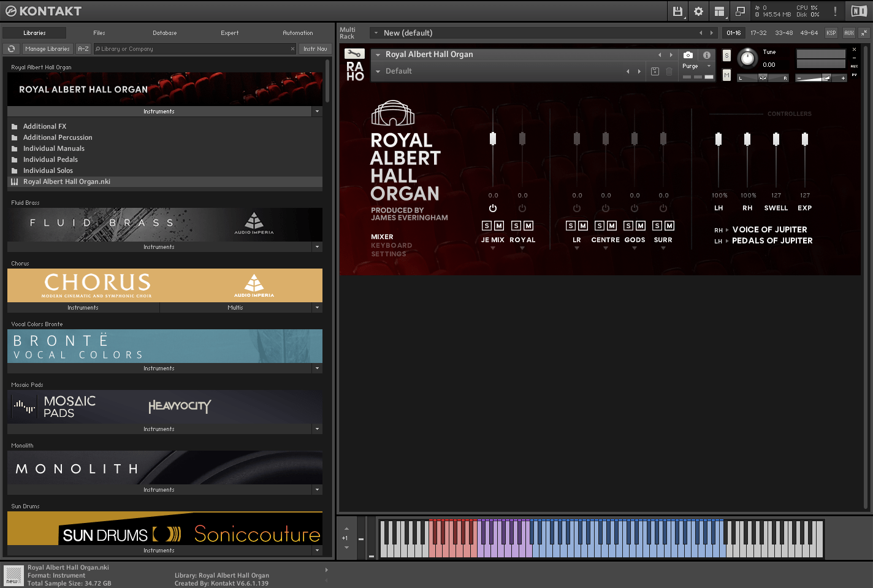Screen dimensions: 873x588
Task: Switch to the Files tab
Action: (x=99, y=33)
